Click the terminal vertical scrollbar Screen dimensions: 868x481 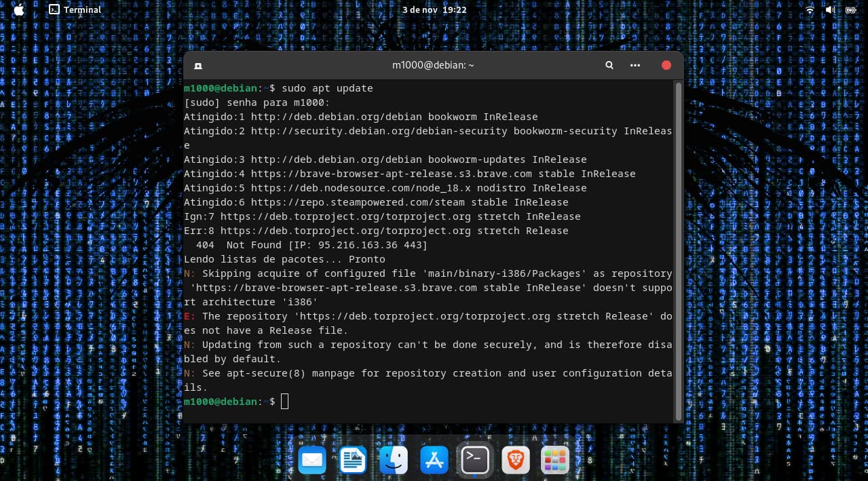coord(677,251)
